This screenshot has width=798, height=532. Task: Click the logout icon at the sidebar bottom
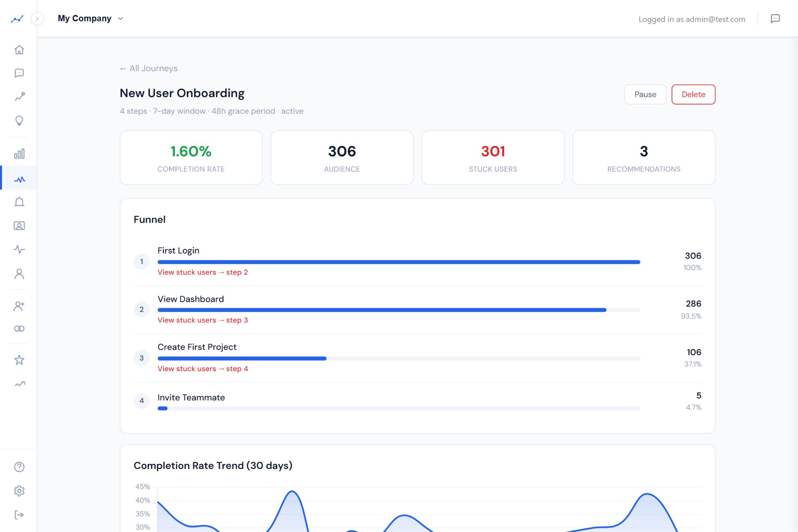click(19, 515)
